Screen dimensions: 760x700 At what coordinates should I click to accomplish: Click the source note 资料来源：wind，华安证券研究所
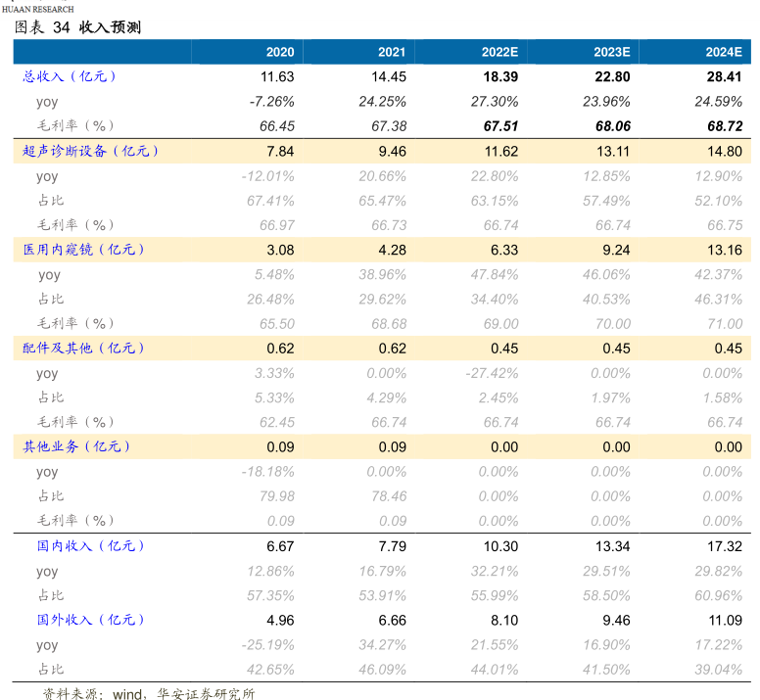(x=149, y=694)
